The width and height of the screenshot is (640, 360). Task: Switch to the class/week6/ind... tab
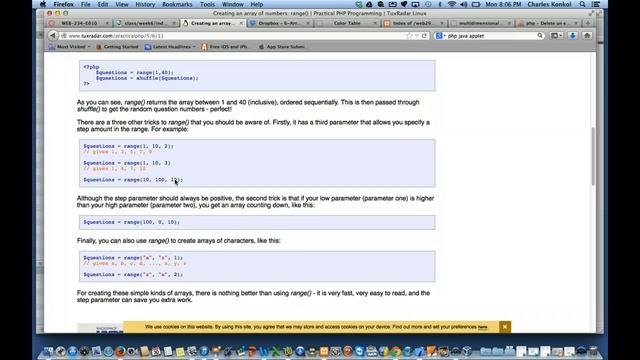pyautogui.click(x=146, y=23)
